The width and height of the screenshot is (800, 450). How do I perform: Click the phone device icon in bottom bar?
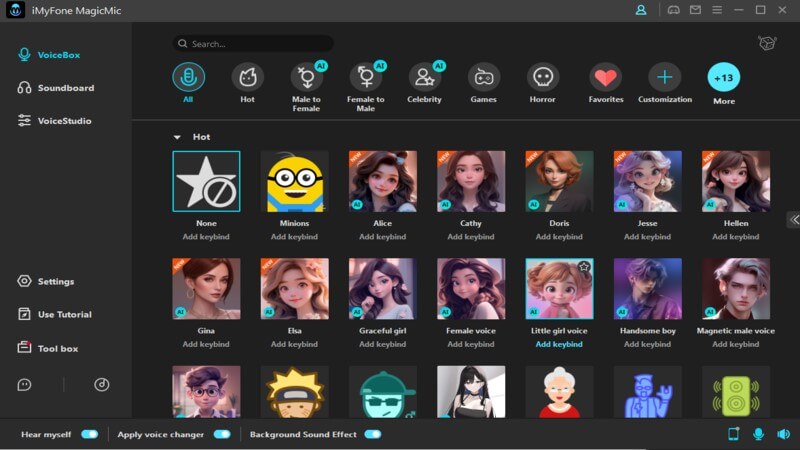(733, 434)
